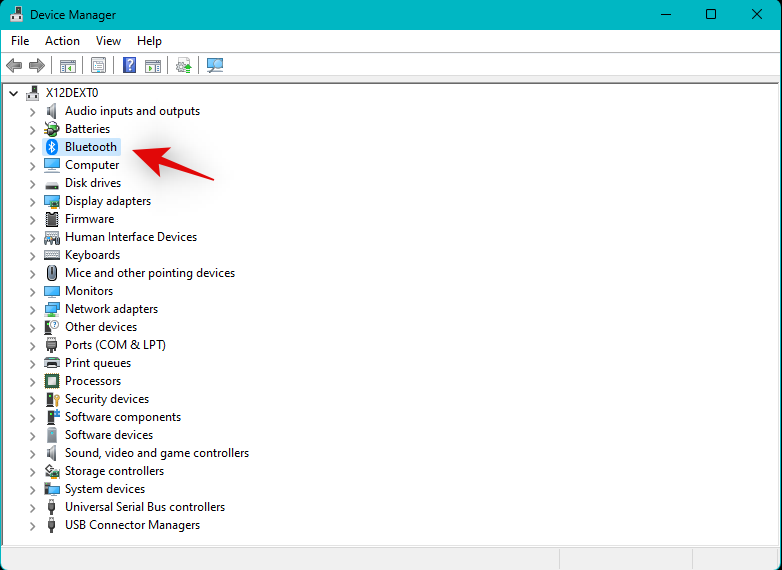Viewport: 782px width, 570px height.
Task: Click the Storage controllers icon
Action: 52,471
